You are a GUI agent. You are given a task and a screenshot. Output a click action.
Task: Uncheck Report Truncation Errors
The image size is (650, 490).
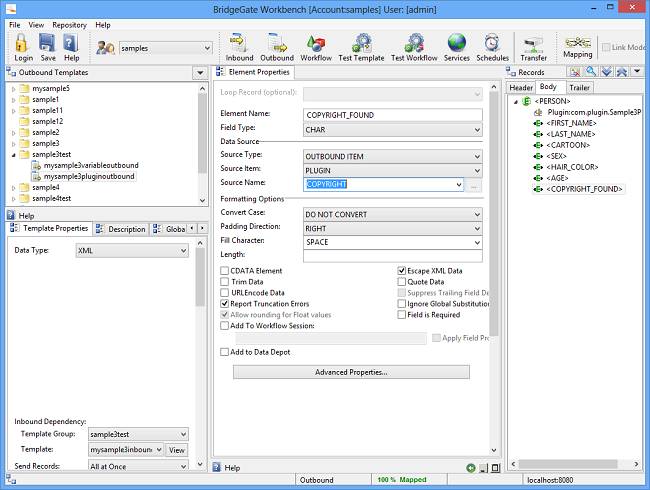pos(224,304)
